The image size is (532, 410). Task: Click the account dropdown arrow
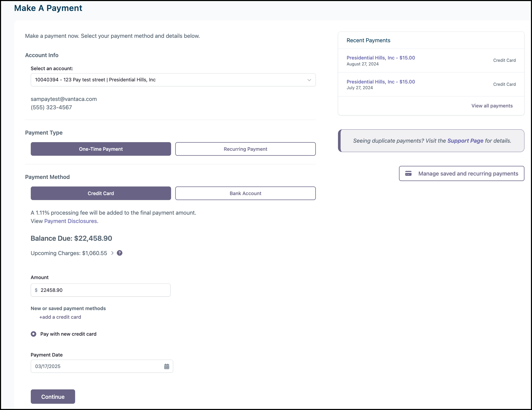pos(309,80)
